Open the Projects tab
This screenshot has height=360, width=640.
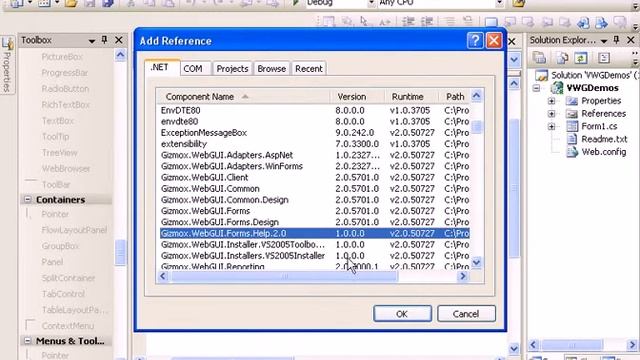tap(232, 69)
